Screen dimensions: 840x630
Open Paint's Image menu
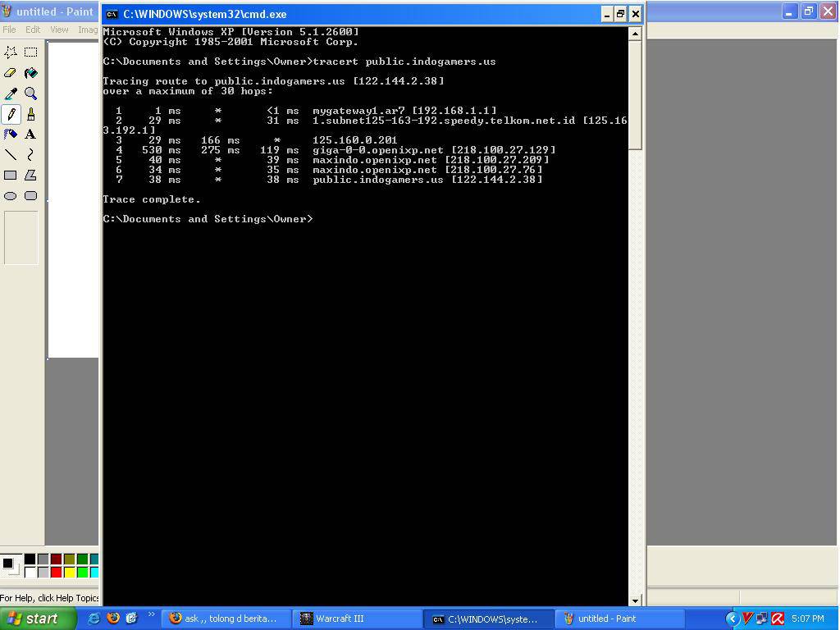click(87, 30)
